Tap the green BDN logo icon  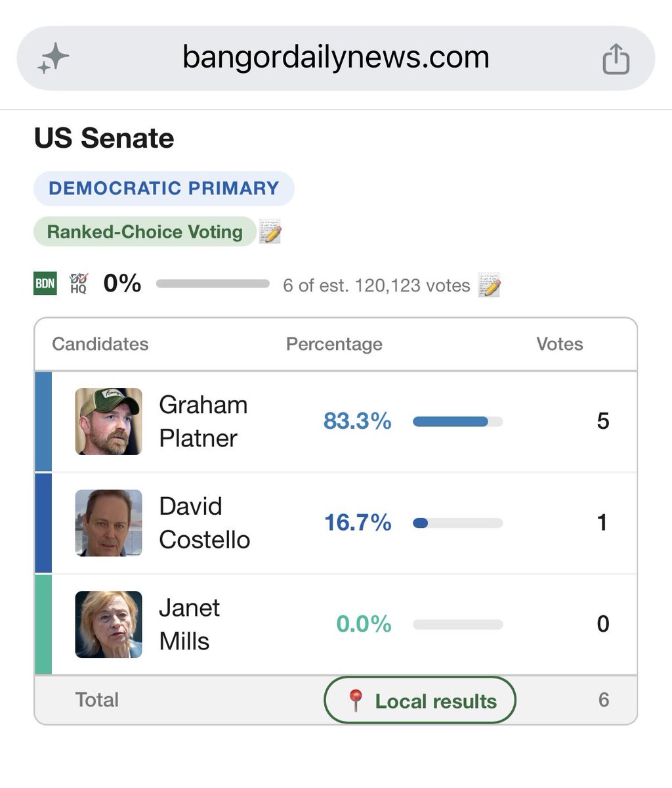(45, 284)
